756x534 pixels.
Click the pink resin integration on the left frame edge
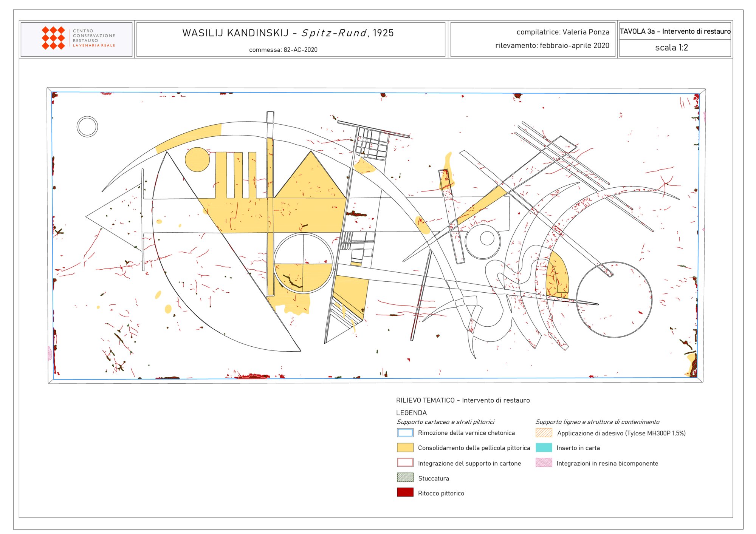50,353
